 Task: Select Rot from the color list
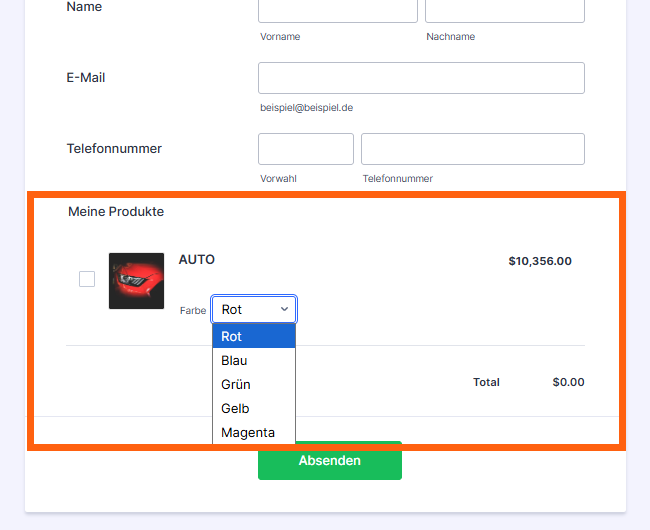[x=254, y=336]
